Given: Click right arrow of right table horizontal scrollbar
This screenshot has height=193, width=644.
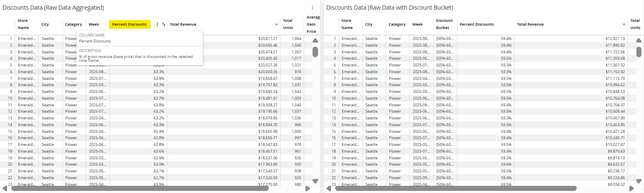Looking at the screenshot, I should coord(631,188).
